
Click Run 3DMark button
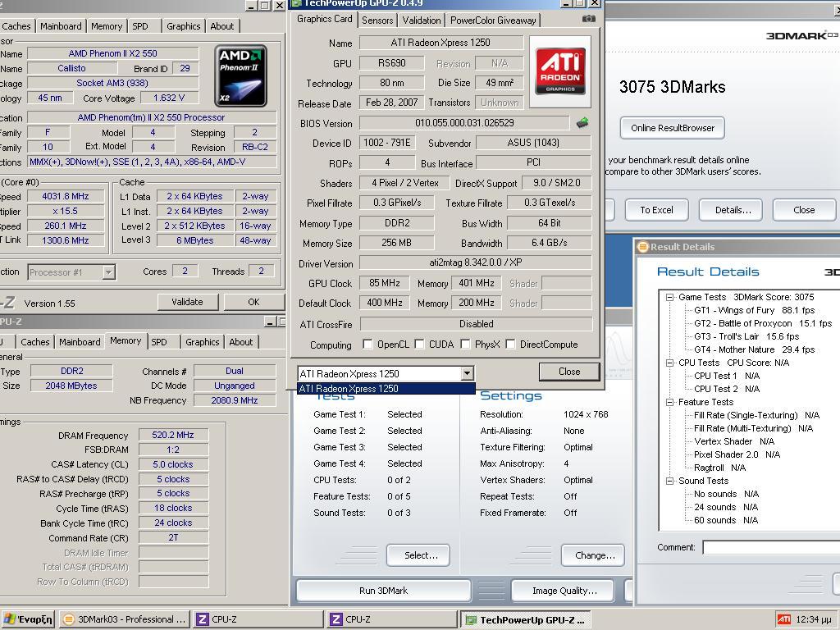tap(384, 591)
